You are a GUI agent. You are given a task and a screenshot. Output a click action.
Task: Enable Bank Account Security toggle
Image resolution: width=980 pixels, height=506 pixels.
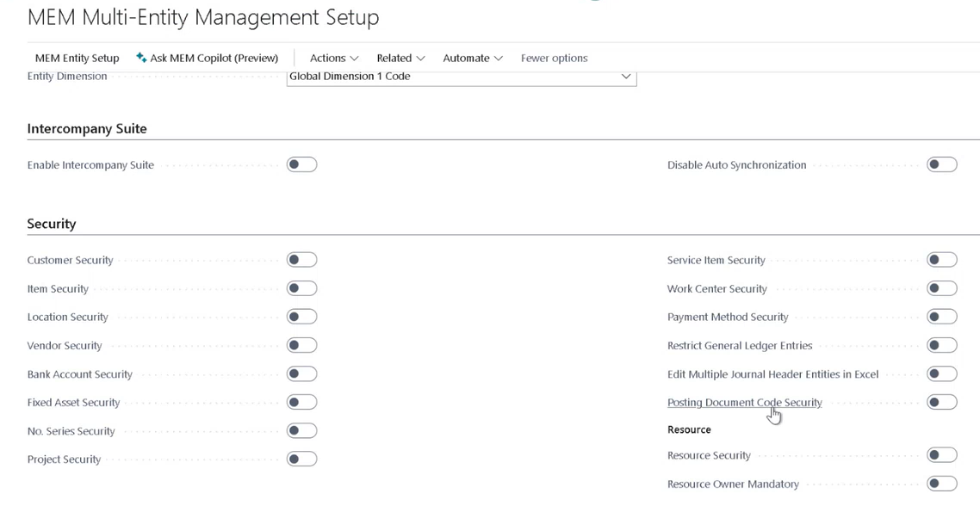pyautogui.click(x=302, y=373)
